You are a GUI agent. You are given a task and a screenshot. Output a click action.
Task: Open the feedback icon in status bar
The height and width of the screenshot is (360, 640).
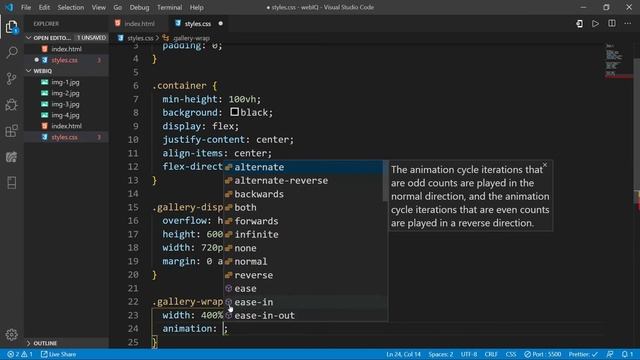point(610,354)
